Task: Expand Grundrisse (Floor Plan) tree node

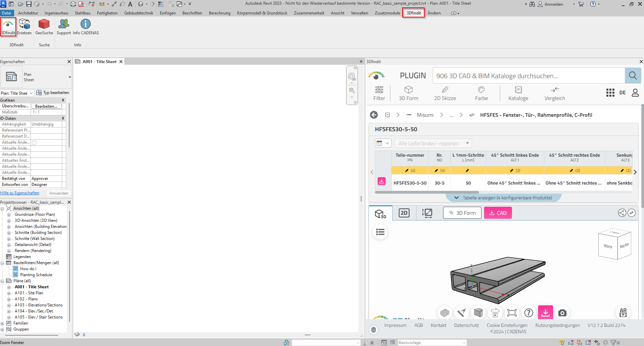Action: 9,214
